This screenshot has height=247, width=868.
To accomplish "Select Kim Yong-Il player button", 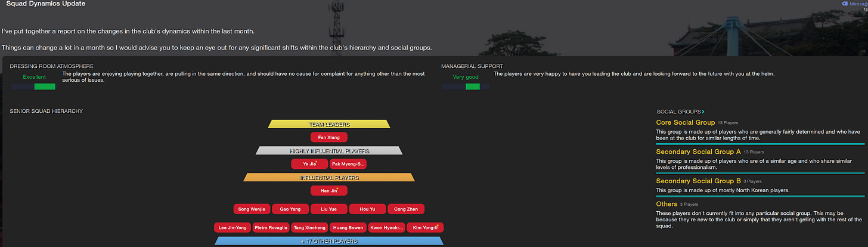I will point(425,228).
